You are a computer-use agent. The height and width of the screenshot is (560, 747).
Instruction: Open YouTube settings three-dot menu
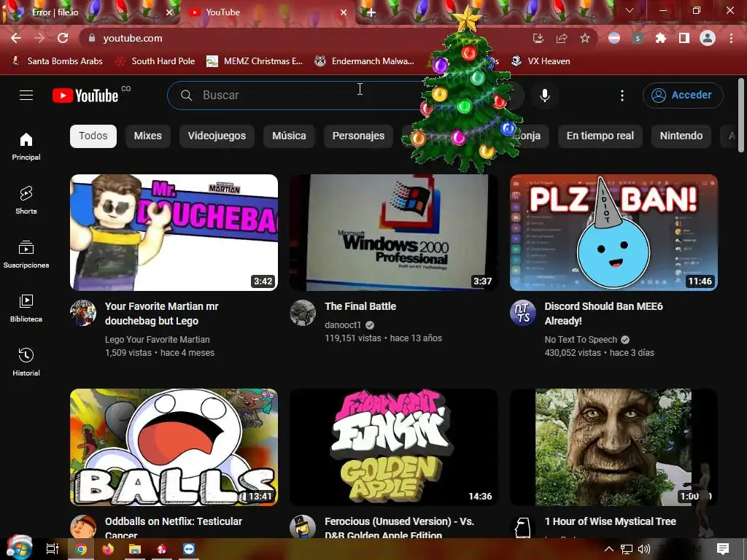(622, 96)
